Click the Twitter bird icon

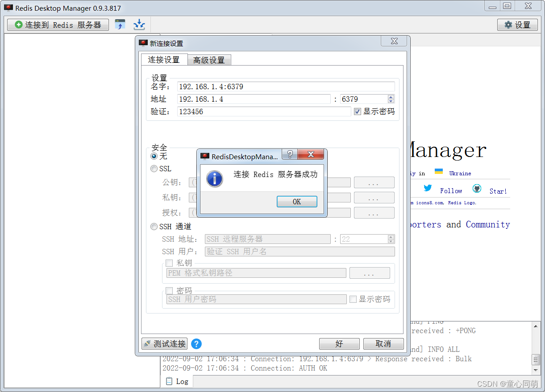point(428,188)
